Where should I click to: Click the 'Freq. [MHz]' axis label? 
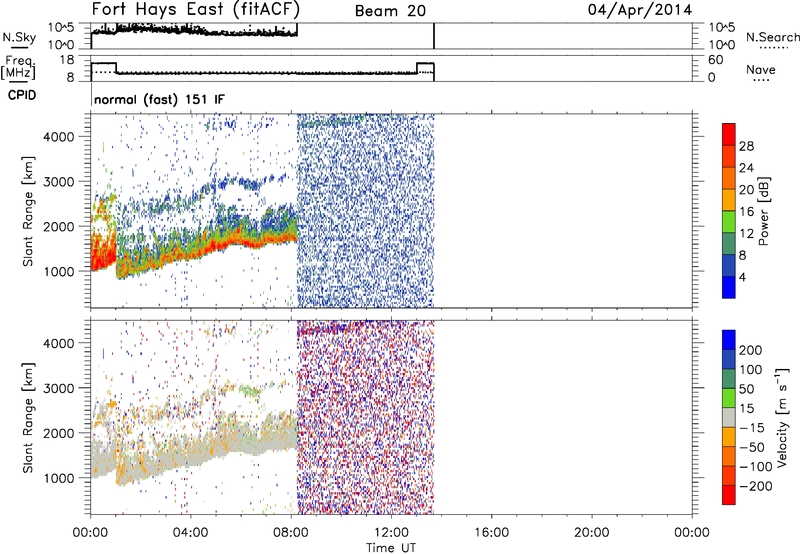click(x=19, y=67)
